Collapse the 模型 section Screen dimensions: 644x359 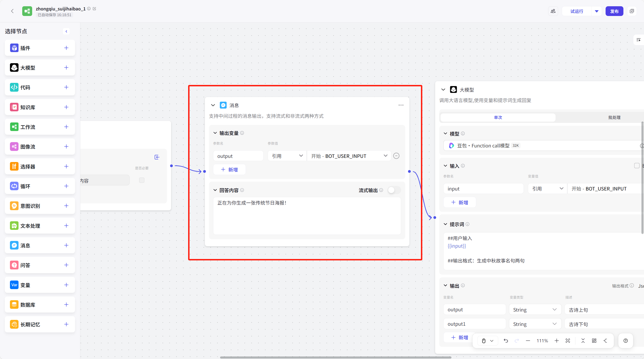pos(445,134)
